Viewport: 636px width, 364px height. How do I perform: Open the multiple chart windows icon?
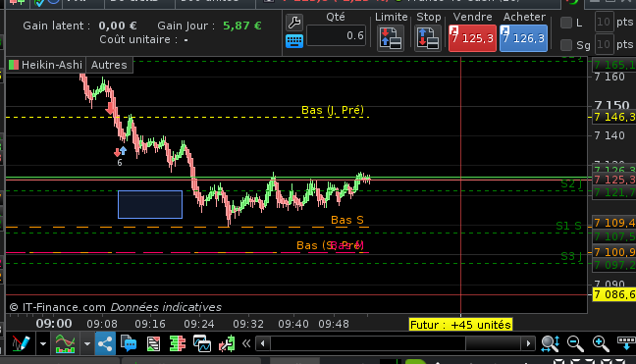click(x=202, y=343)
